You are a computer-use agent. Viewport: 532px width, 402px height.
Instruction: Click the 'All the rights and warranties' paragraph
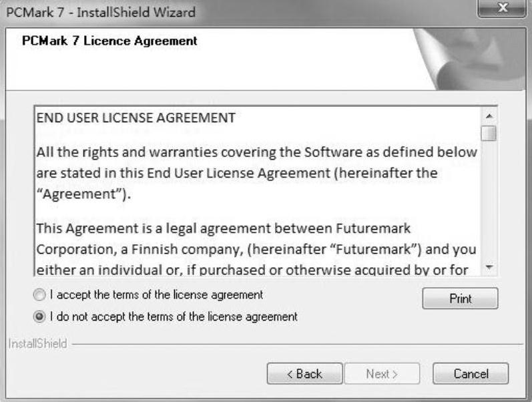(x=257, y=152)
